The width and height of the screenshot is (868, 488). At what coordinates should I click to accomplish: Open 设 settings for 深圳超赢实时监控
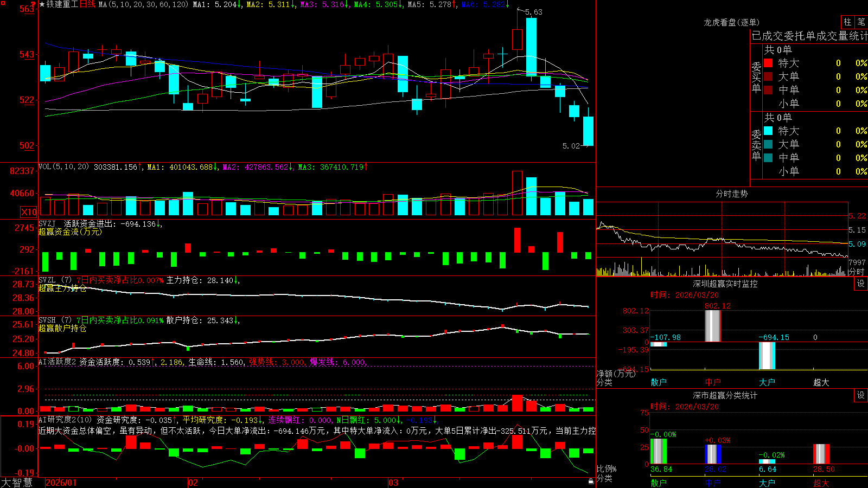pyautogui.click(x=861, y=284)
